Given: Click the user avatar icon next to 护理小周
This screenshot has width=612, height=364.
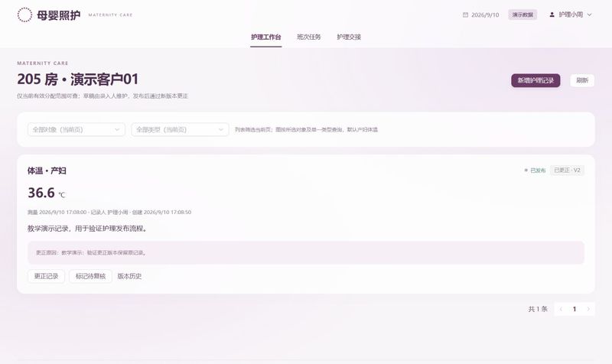Looking at the screenshot, I should (x=552, y=15).
